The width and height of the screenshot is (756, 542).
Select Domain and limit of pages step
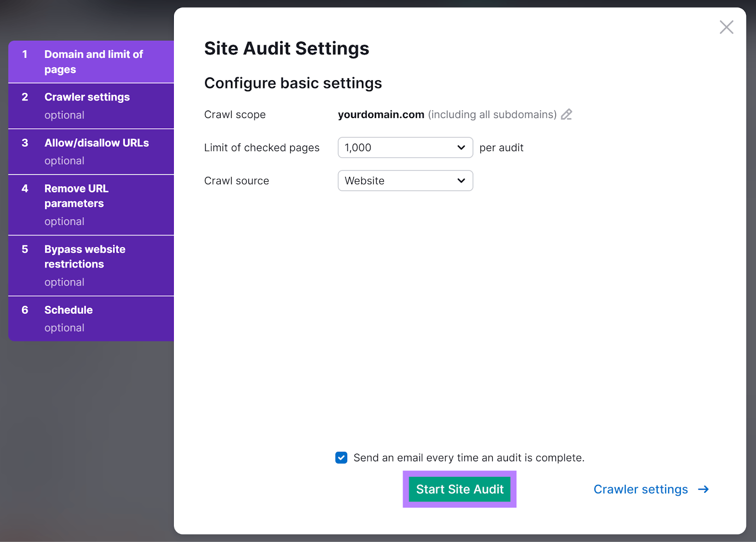coord(91,61)
